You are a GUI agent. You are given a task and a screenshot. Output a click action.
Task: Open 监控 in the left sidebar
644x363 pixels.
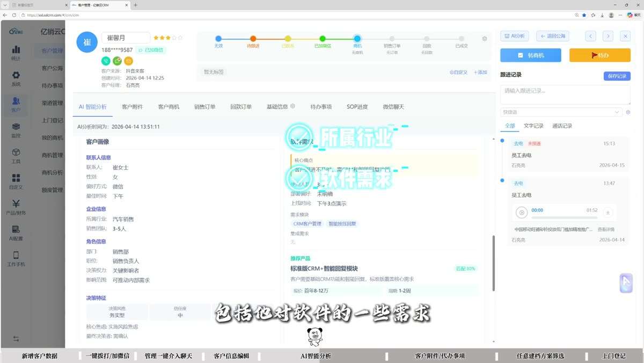click(16, 130)
